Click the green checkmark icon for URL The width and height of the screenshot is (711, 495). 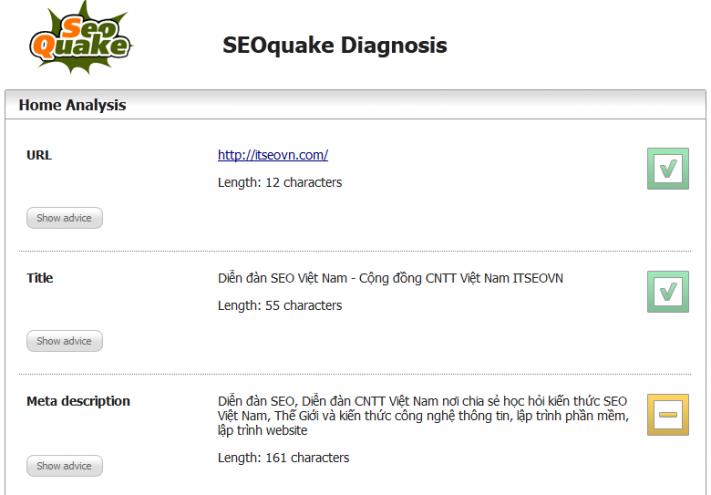(667, 168)
